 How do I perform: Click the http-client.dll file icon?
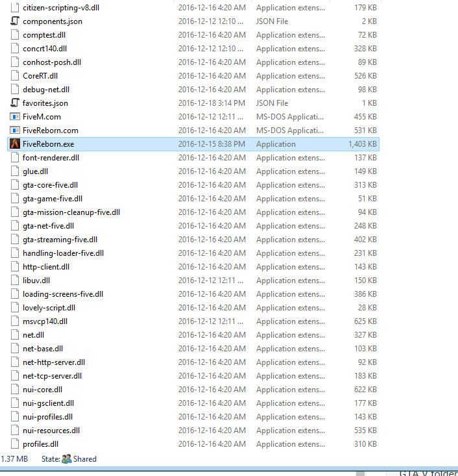point(15,266)
